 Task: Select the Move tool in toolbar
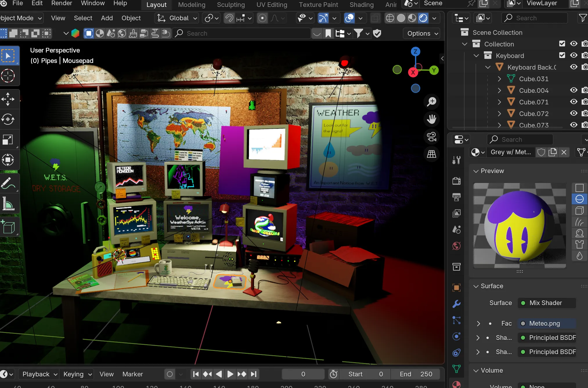(8, 99)
